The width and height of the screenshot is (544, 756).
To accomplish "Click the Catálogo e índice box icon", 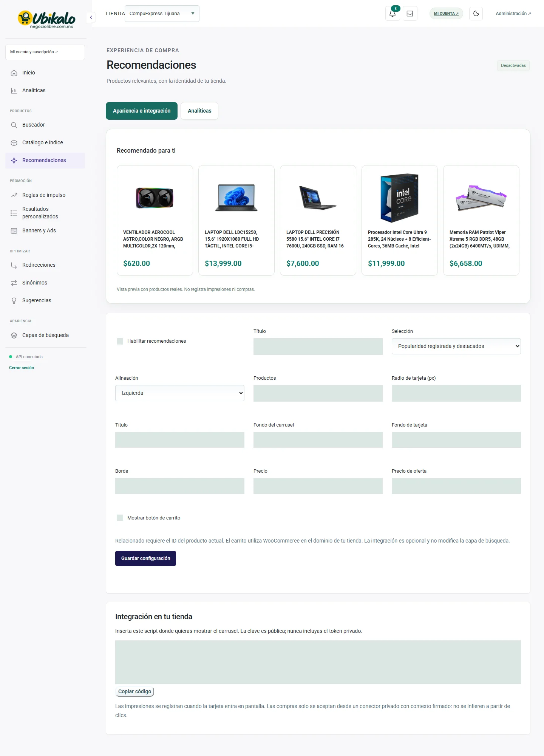I will click(x=14, y=143).
